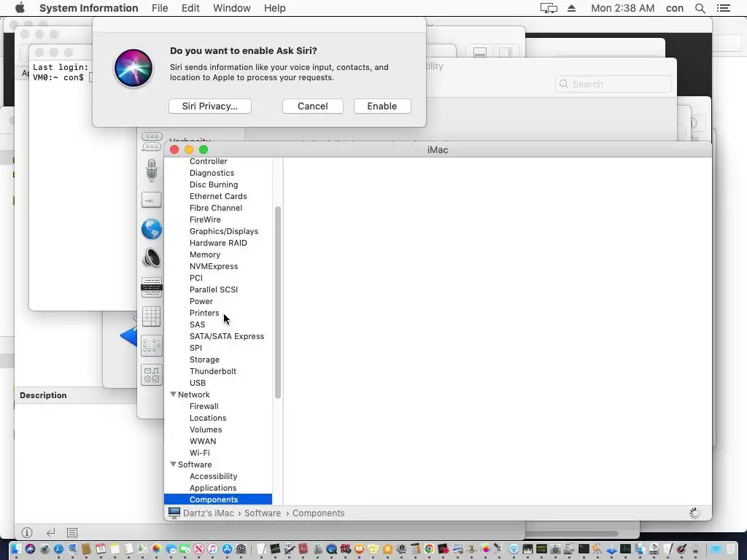Select SATA/SATA Express in sidebar
The height and width of the screenshot is (560, 747).
(x=227, y=336)
